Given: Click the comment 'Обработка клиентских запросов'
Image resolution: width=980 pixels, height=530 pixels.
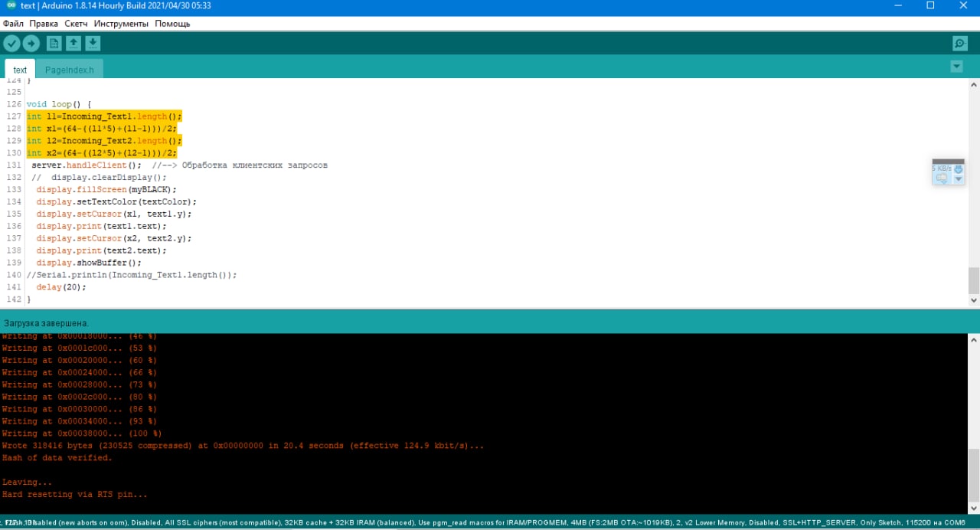Looking at the screenshot, I should pos(255,165).
